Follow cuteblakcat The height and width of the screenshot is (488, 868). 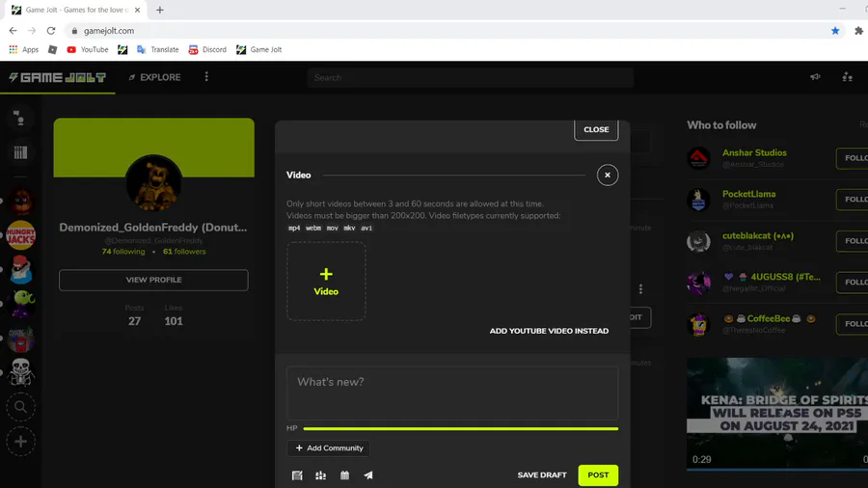[853, 241]
